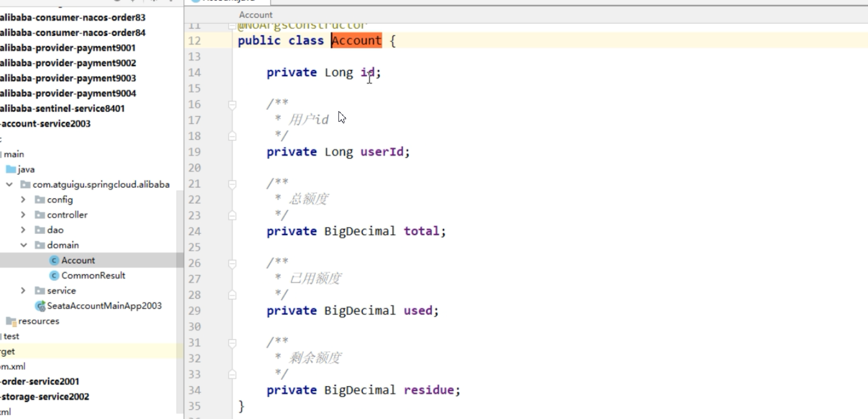
Task: Click the class icon next to Account
Action: coord(54,260)
